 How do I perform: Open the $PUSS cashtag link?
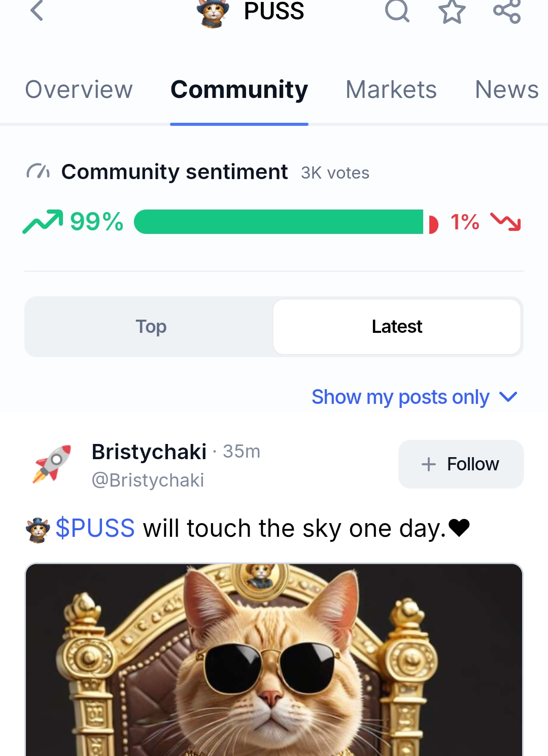coord(95,528)
